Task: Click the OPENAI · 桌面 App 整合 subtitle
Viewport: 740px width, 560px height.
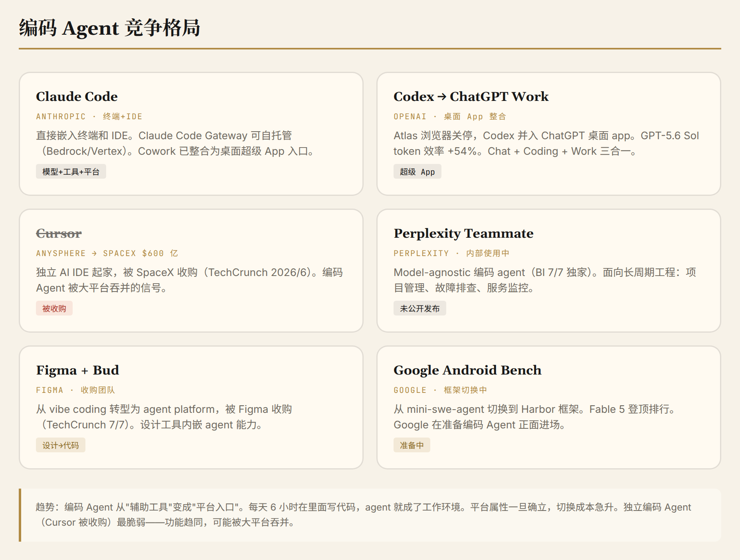Action: tap(450, 116)
